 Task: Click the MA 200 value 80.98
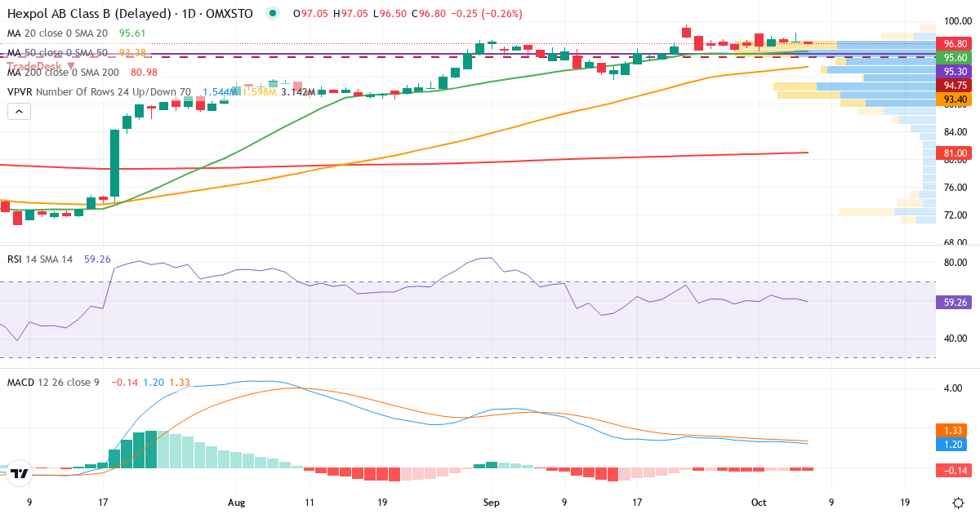pyautogui.click(x=144, y=72)
